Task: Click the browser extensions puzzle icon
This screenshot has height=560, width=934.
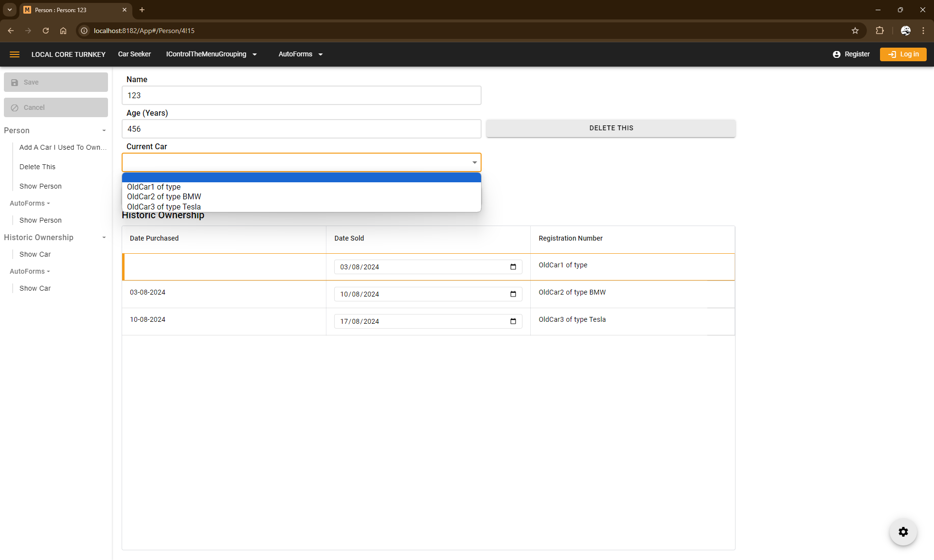Action: click(880, 31)
